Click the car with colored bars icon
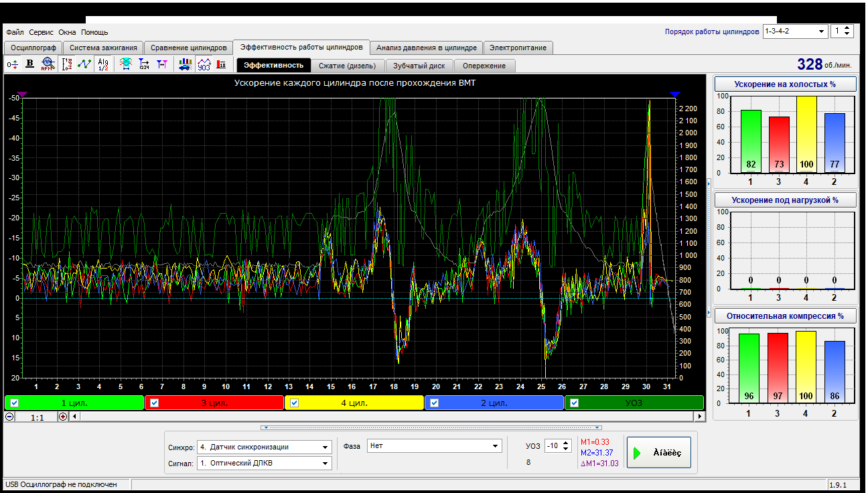This screenshot has width=868, height=493. coord(185,64)
